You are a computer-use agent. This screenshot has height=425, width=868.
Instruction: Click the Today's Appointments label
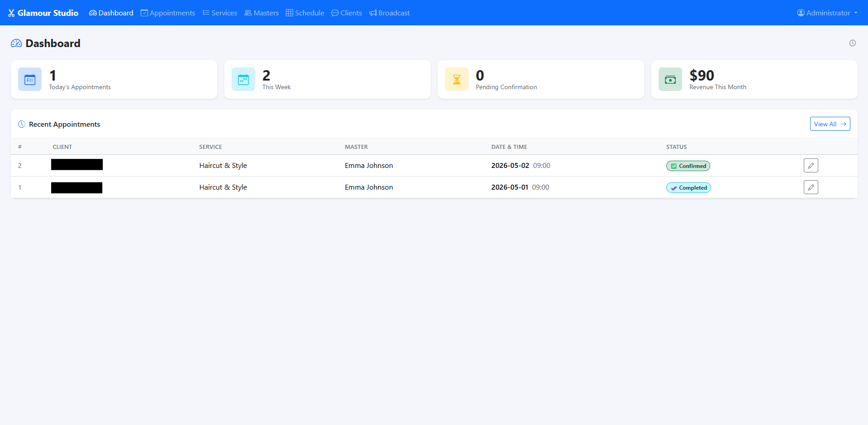(x=80, y=87)
